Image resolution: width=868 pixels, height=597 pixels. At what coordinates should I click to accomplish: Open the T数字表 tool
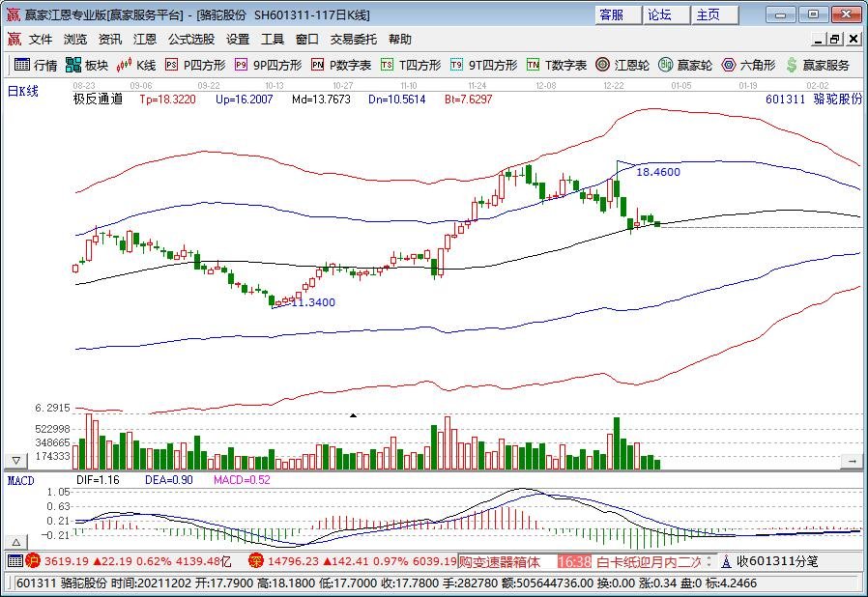click(x=557, y=65)
